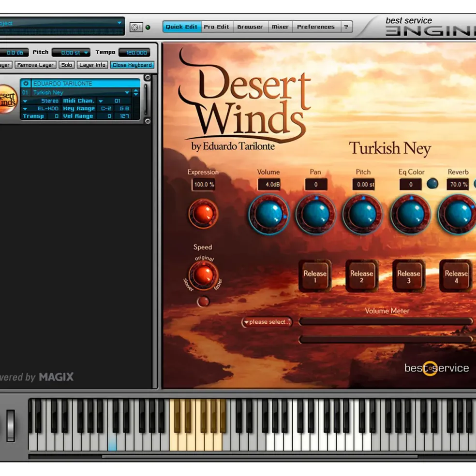
Task: Open the Browser tab
Action: pos(250,27)
